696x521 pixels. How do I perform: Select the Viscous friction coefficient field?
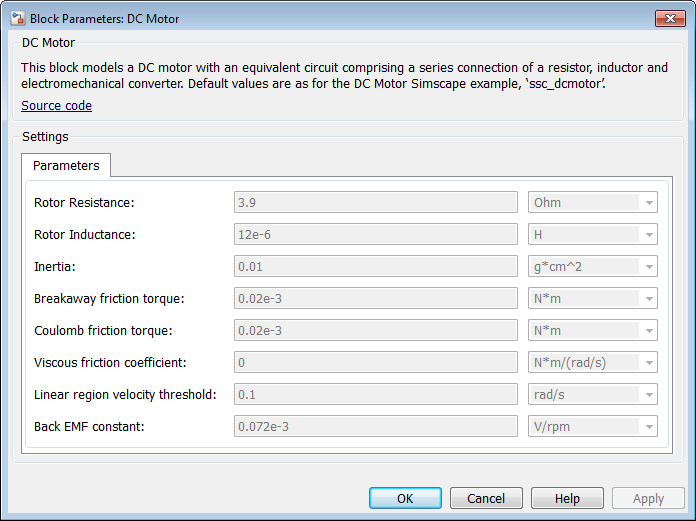point(375,362)
